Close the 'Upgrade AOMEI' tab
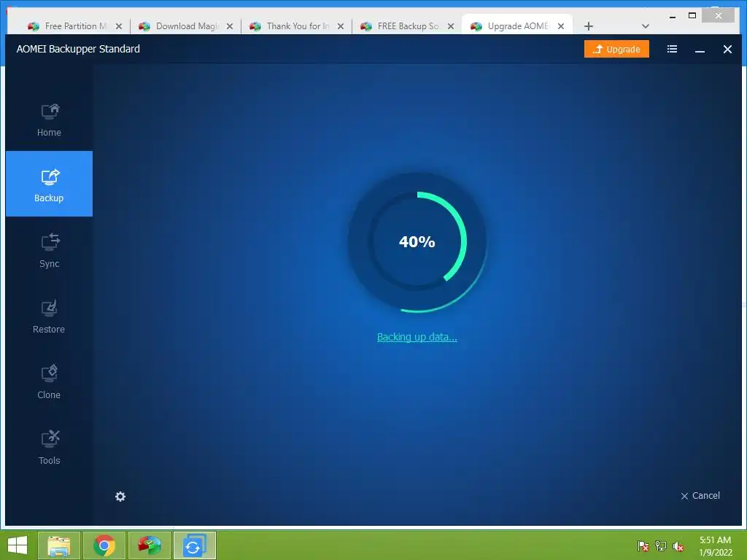Viewport: 747px width, 560px height. [x=561, y=26]
